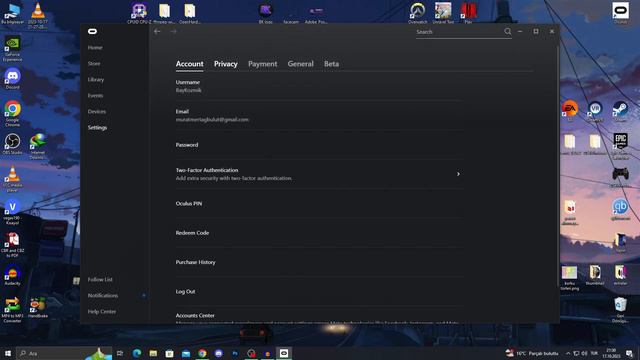
Task: Switch to the Payment tab
Action: [262, 64]
